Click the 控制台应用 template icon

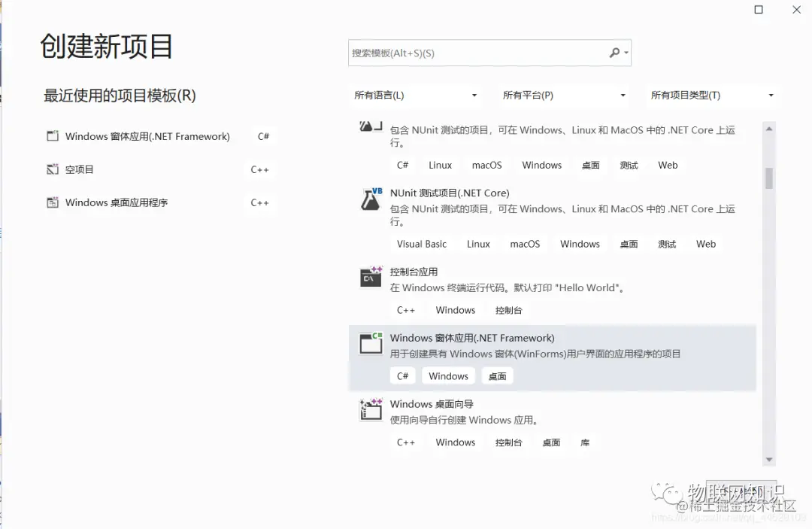[370, 278]
